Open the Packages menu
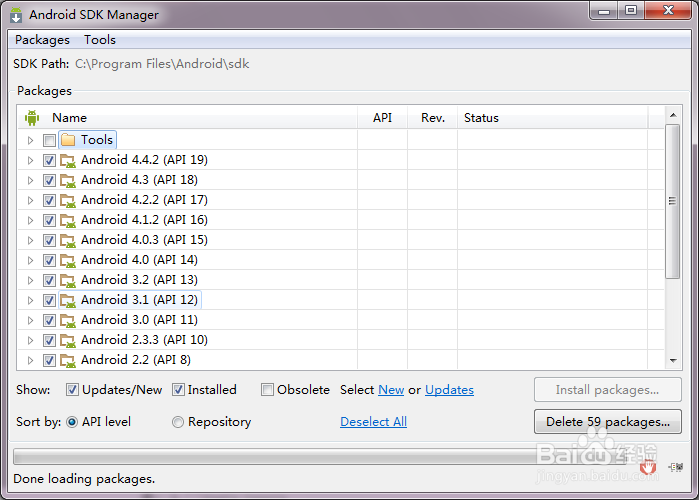The height and width of the screenshot is (500, 699). (42, 40)
